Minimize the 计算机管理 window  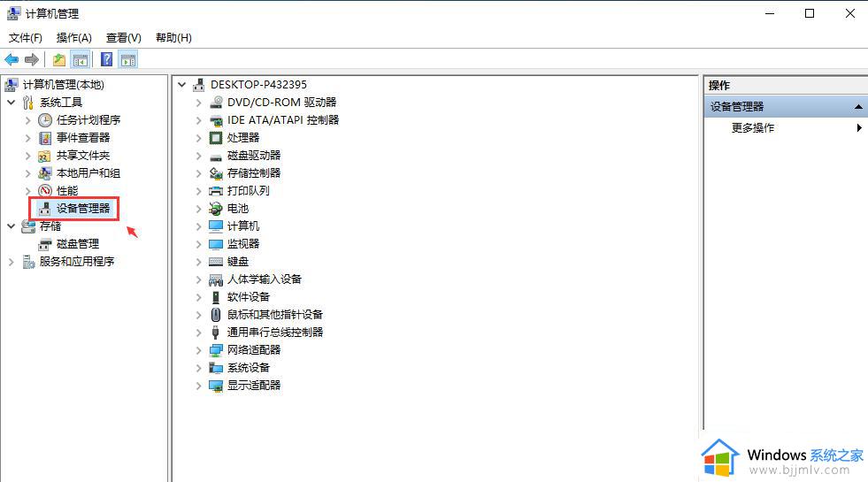point(770,13)
